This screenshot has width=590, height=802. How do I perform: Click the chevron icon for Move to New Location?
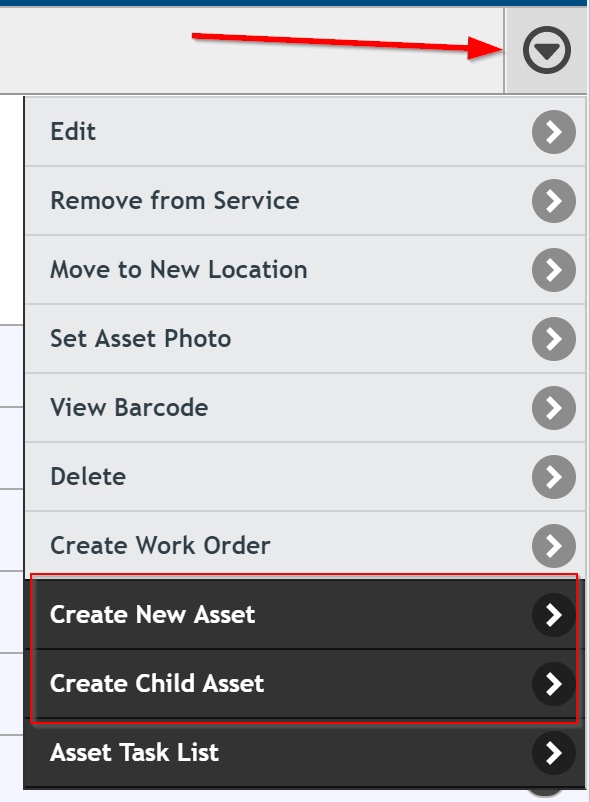coord(554,270)
